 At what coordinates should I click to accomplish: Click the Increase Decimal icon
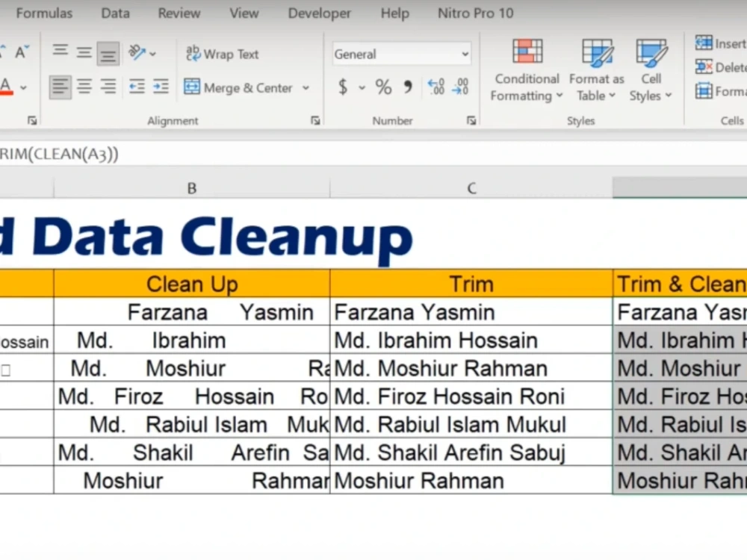coord(436,87)
